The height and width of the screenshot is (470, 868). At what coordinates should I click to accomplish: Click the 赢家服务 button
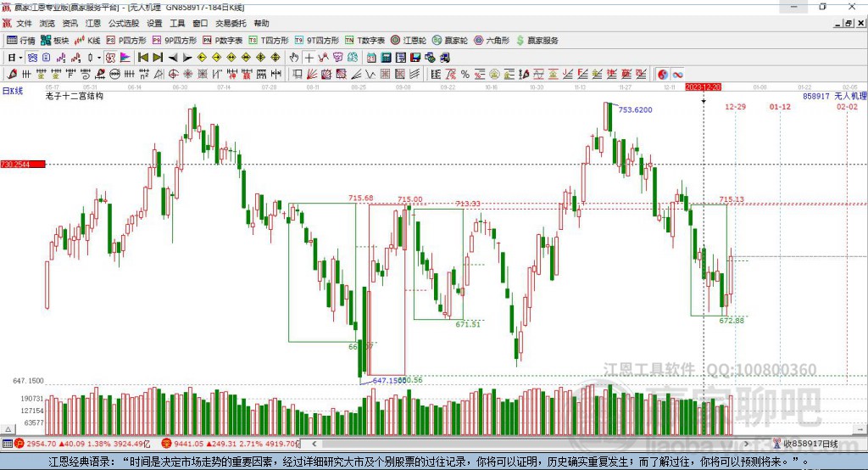coord(537,41)
